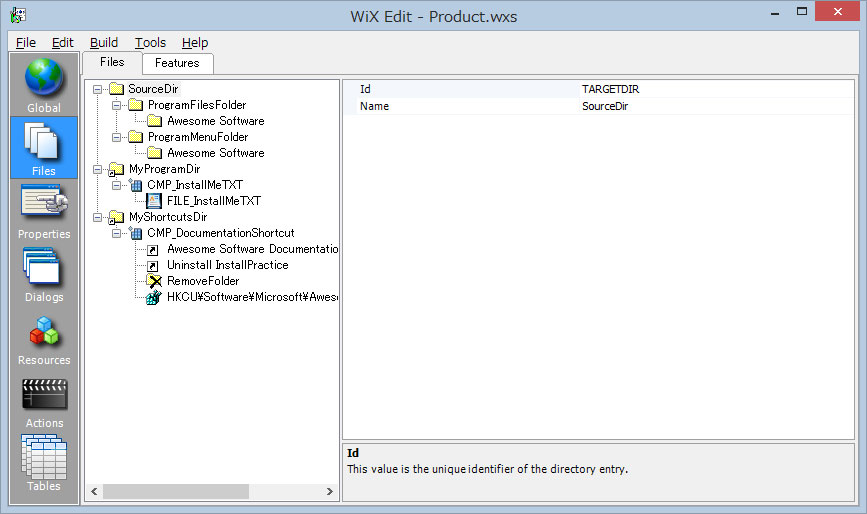Open the Tools menu
The height and width of the screenshot is (514, 867).
pyautogui.click(x=150, y=42)
